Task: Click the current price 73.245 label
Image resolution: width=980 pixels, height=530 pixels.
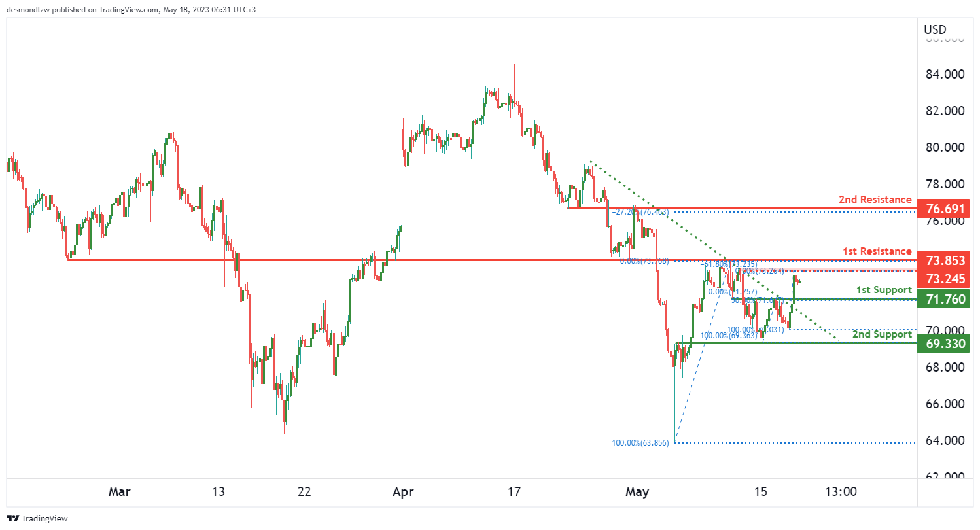Action: 943,279
